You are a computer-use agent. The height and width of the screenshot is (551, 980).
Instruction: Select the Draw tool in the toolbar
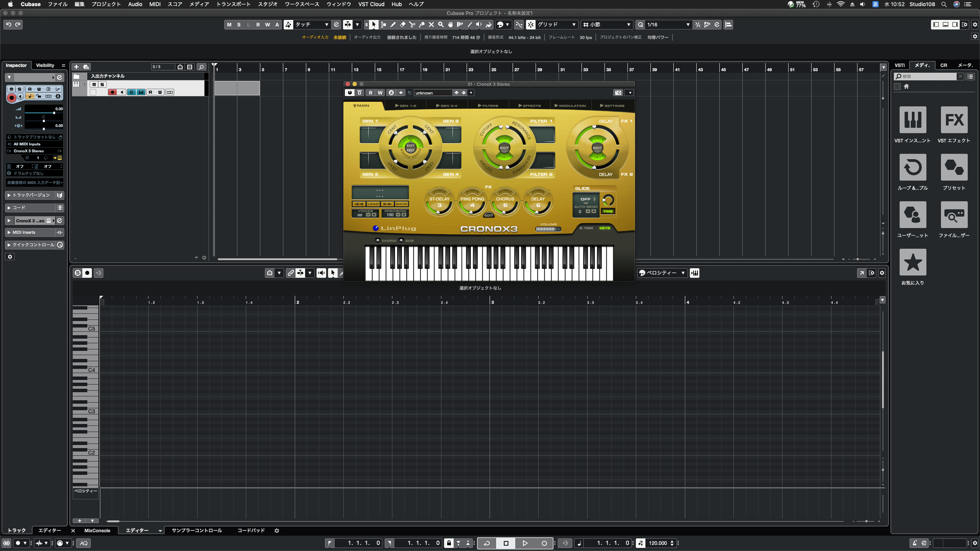click(x=393, y=24)
